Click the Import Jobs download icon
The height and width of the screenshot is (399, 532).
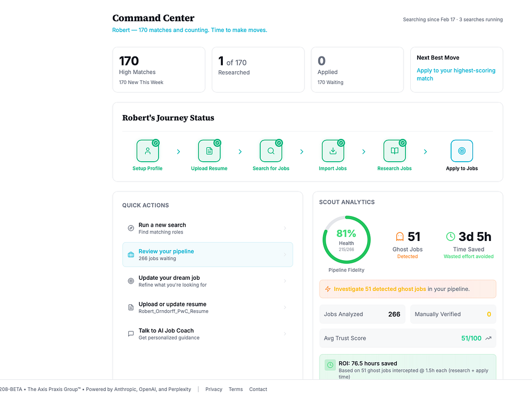(x=333, y=151)
